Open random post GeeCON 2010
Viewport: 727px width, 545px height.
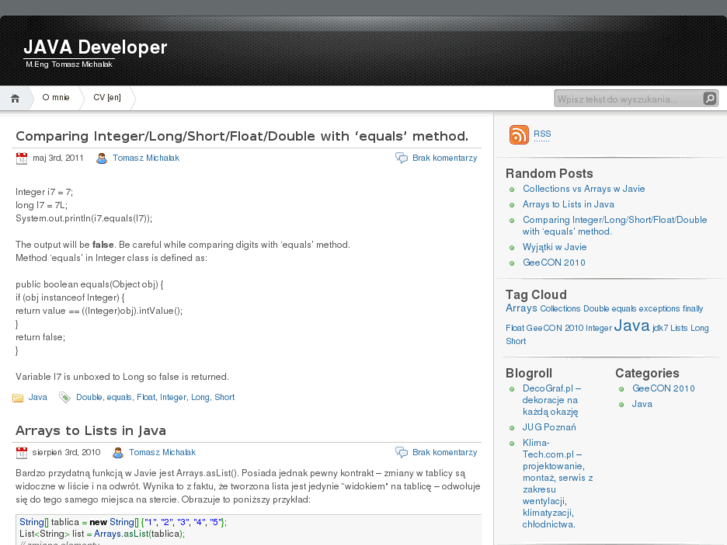click(x=554, y=263)
